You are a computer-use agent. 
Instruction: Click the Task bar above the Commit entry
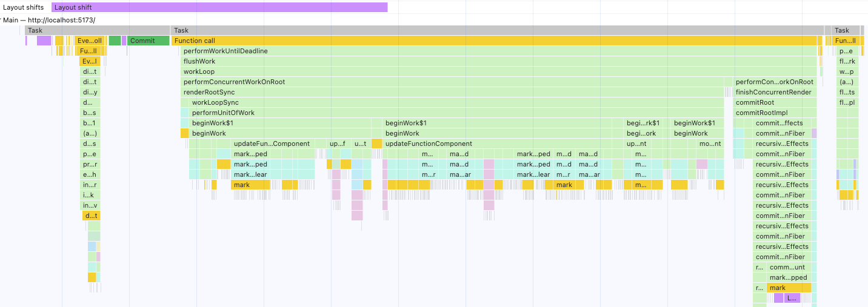(97, 30)
